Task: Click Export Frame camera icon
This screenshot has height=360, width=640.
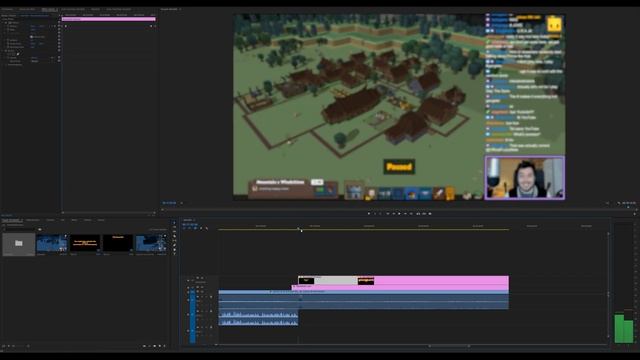Action: point(430,213)
